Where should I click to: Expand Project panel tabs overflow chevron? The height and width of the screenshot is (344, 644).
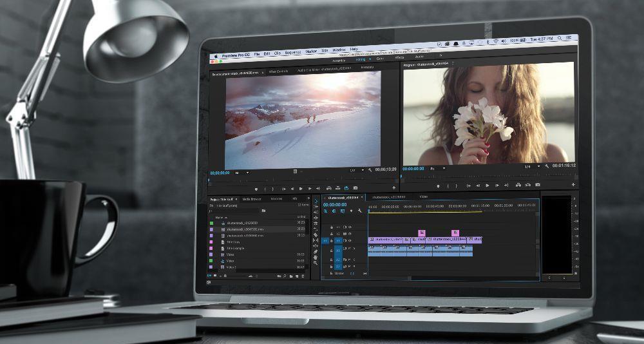309,198
